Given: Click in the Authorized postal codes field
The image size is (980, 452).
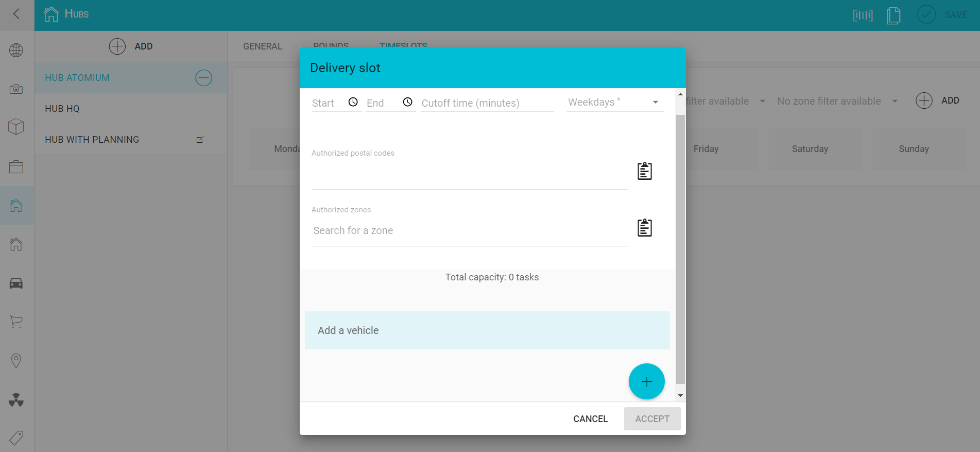Looking at the screenshot, I should point(470,175).
